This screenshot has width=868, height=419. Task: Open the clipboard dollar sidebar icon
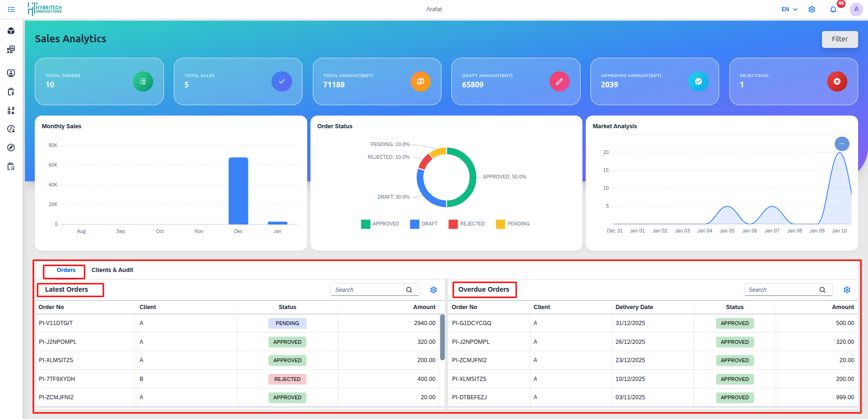point(11,92)
